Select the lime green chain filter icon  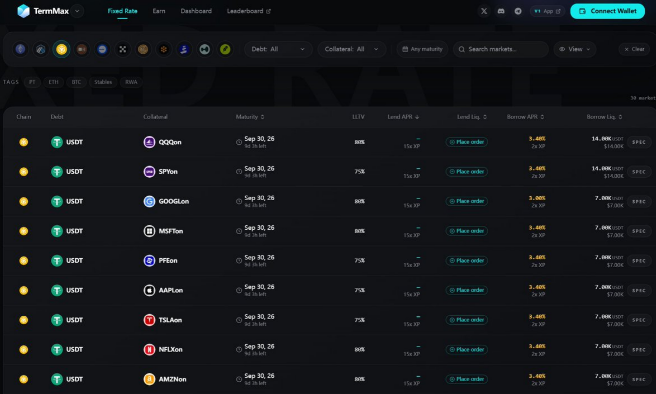[x=225, y=49]
